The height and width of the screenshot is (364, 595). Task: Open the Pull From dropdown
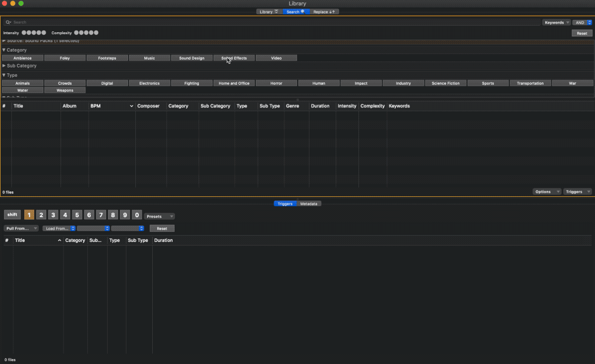pos(21,228)
